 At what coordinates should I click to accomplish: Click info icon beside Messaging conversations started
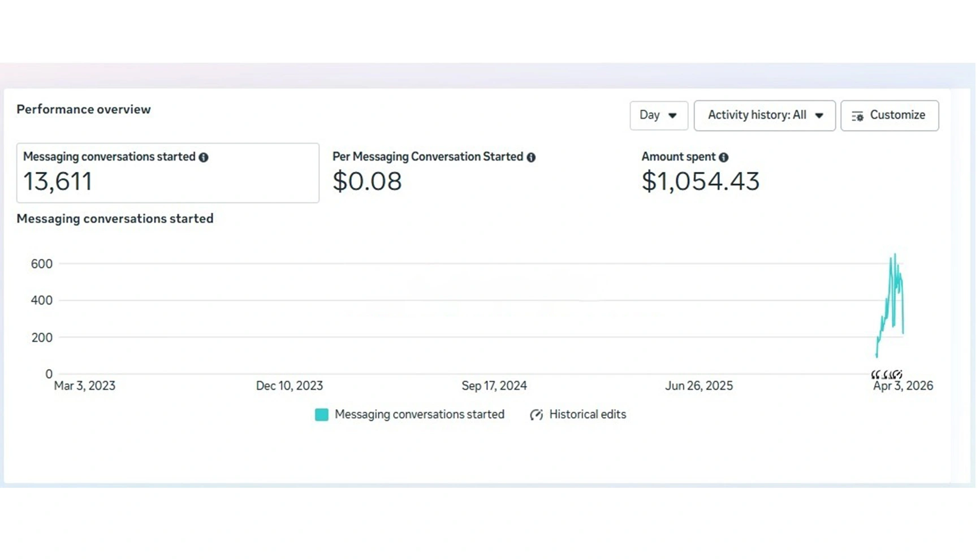pos(204,158)
